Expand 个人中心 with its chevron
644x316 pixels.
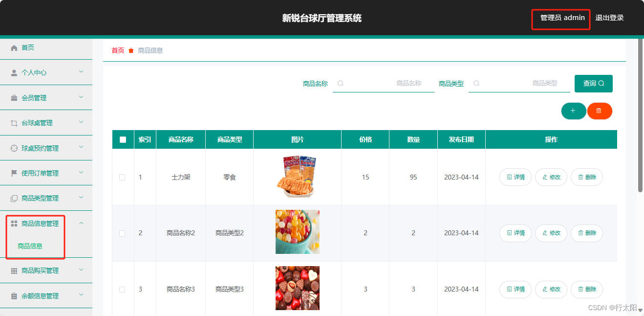click(81, 72)
